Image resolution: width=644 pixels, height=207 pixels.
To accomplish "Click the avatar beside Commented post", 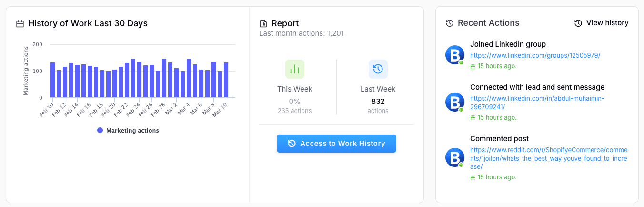I will pos(454,157).
